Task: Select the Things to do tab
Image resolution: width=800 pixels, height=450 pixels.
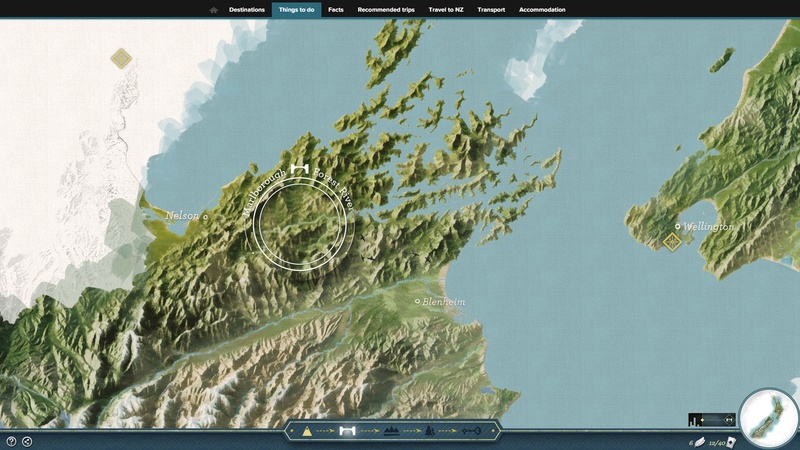Action: coord(296,10)
